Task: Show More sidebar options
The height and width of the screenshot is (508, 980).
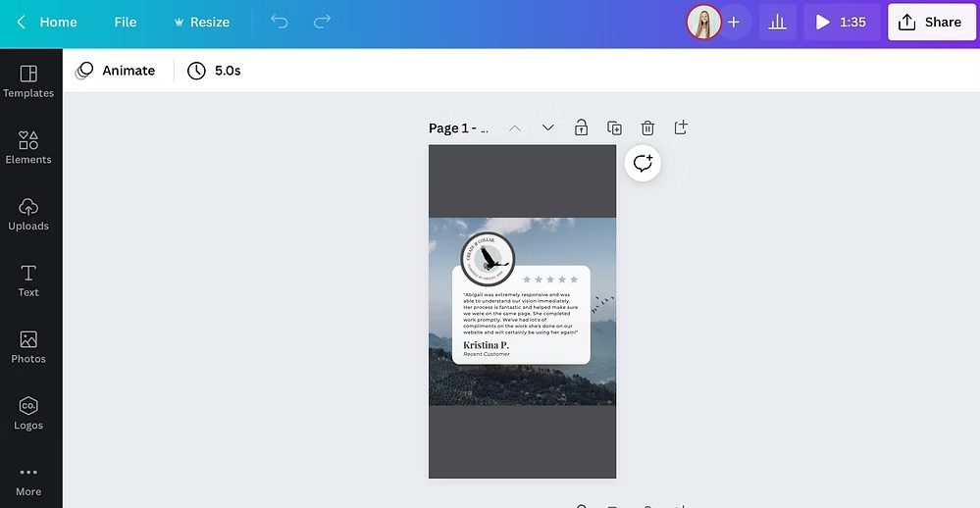Action: tap(28, 482)
